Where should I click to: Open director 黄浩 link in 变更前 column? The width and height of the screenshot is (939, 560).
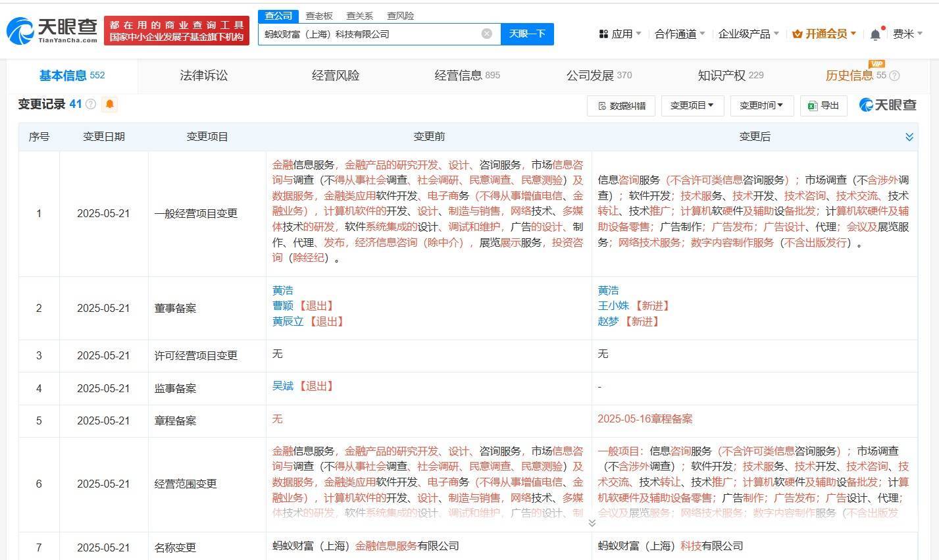tap(283, 290)
